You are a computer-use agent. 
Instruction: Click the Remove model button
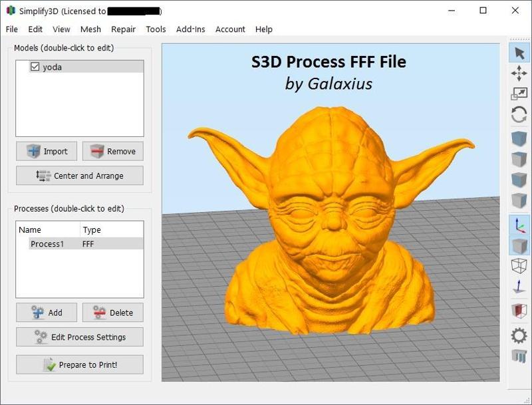pyautogui.click(x=113, y=151)
